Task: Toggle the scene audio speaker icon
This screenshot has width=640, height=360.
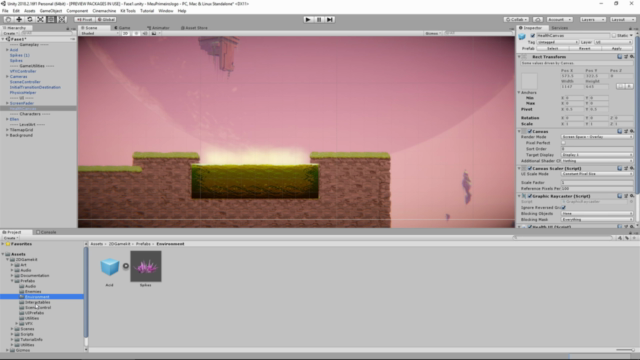Action: 145,33
